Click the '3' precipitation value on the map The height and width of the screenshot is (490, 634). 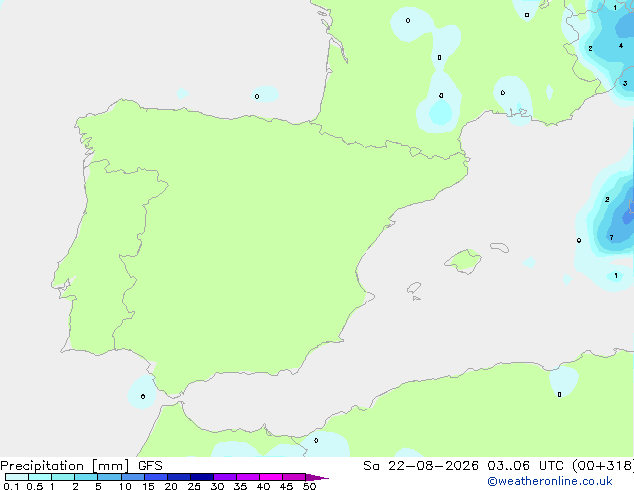point(625,83)
